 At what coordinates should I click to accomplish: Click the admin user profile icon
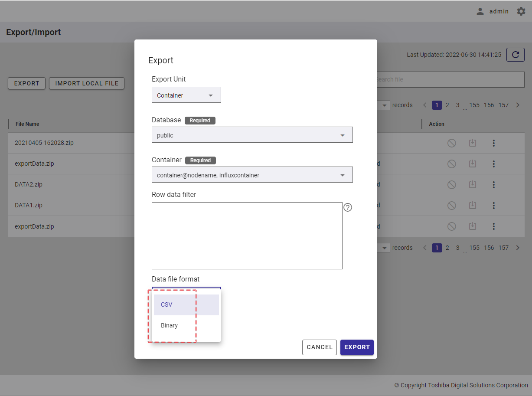click(480, 11)
